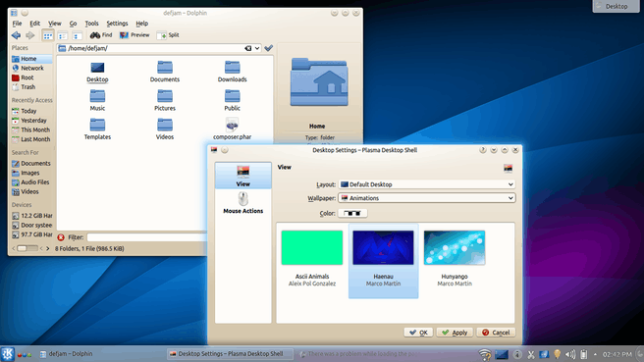This screenshot has width=644, height=362.
Task: Select Root in the Places panel
Action: (31, 78)
